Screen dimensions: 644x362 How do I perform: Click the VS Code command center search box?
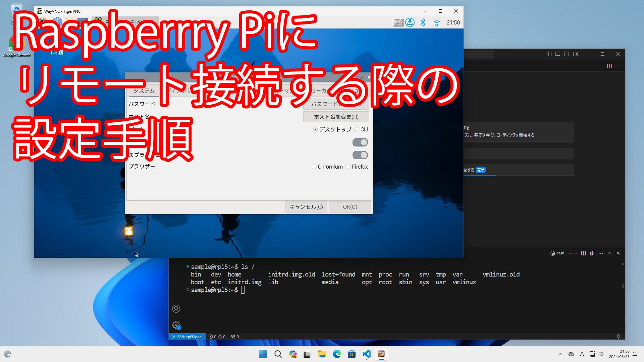coord(479,54)
